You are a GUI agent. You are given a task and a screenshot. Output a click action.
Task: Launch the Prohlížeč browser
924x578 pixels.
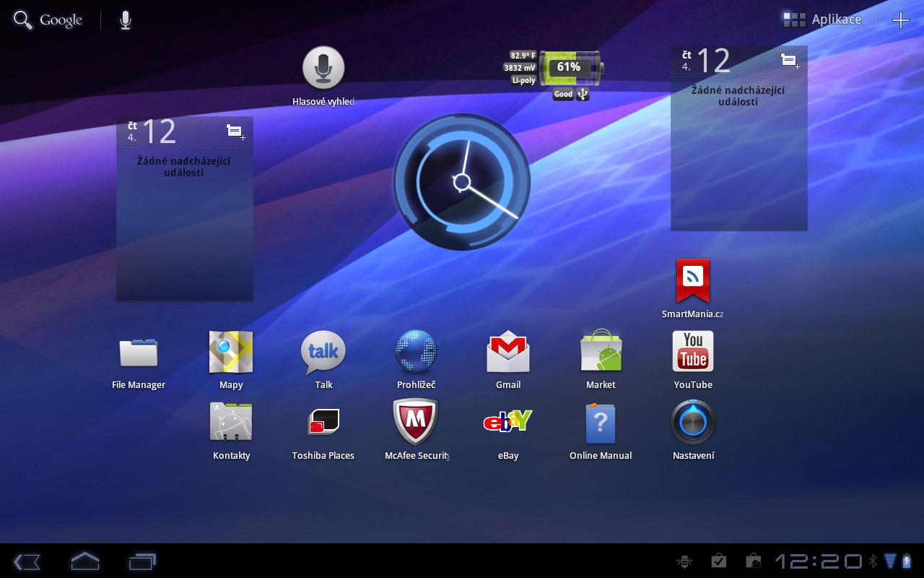coord(416,361)
